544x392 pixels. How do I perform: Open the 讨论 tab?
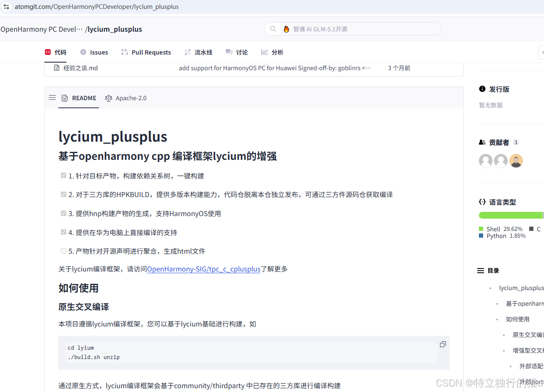(x=237, y=52)
